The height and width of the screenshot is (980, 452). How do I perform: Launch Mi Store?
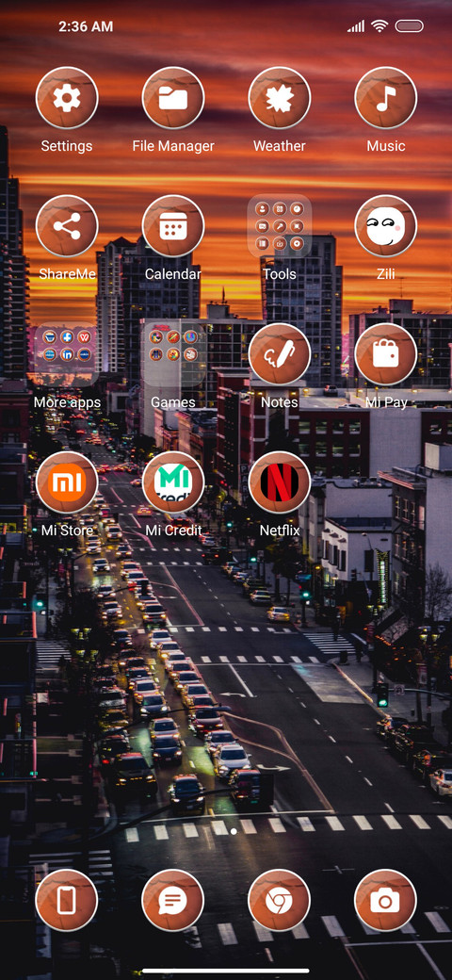[67, 482]
